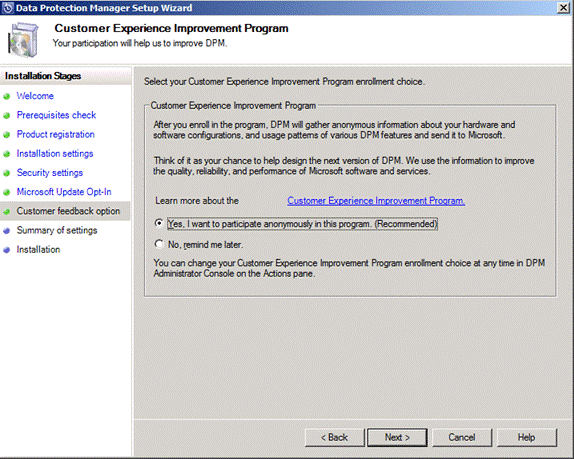Go to Security settings stage

coord(50,172)
